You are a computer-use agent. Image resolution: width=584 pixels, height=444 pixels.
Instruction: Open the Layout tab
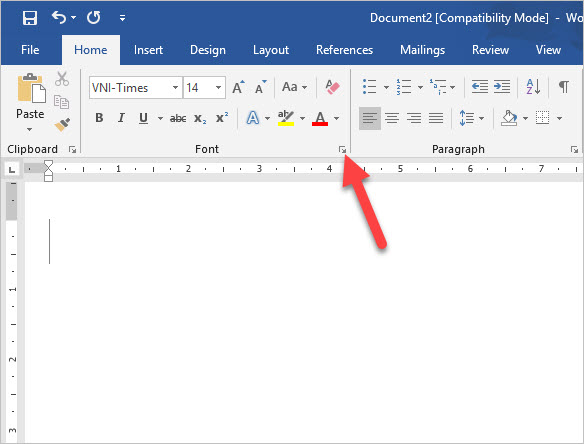(271, 50)
